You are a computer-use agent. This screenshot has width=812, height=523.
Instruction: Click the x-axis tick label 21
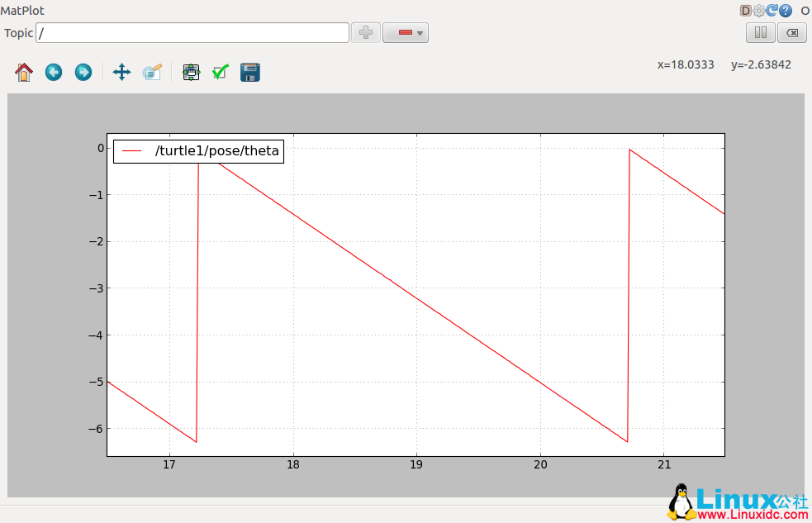point(664,464)
